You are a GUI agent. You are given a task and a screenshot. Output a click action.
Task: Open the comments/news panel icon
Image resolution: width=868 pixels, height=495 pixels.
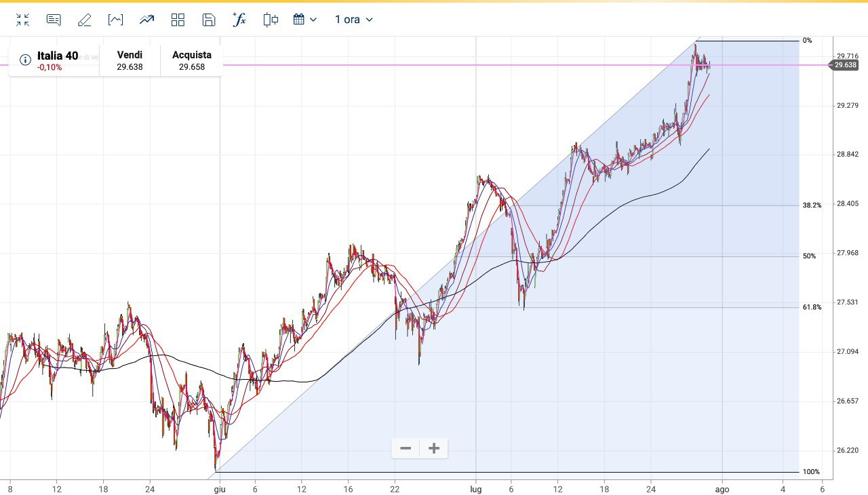(54, 20)
